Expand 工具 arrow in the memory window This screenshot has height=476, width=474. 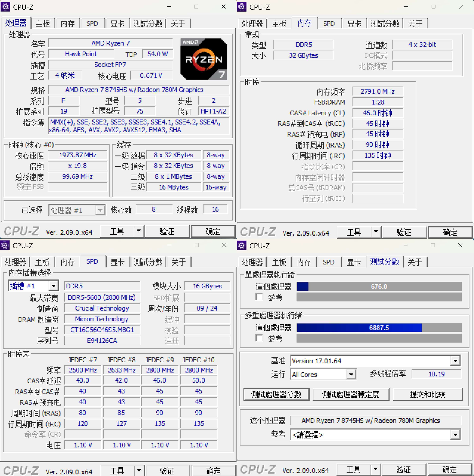(x=376, y=232)
